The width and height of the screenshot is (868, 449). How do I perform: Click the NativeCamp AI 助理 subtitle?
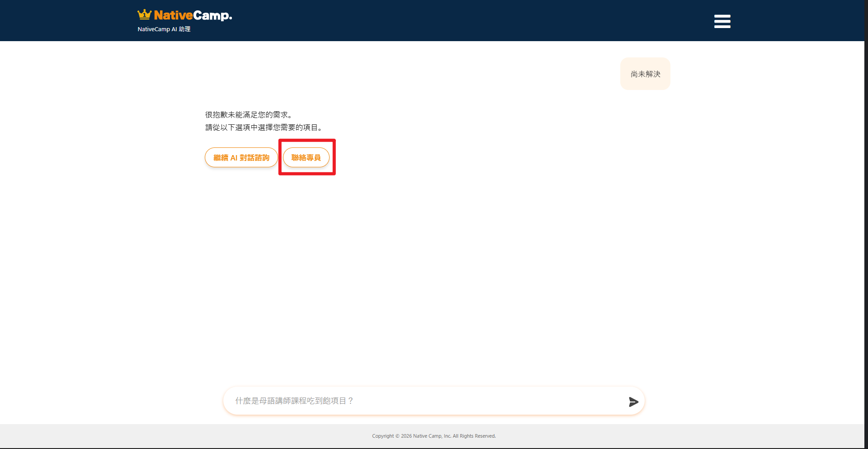pos(164,29)
